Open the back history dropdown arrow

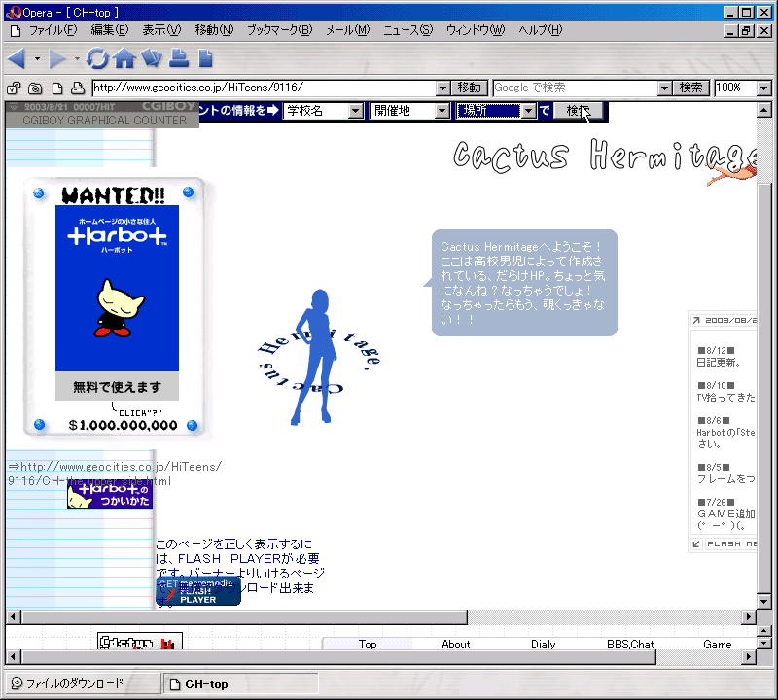point(37,58)
